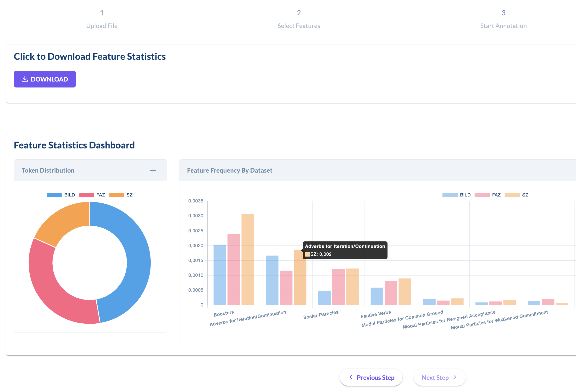Go to Previous Step
576x392 pixels.
[371, 377]
